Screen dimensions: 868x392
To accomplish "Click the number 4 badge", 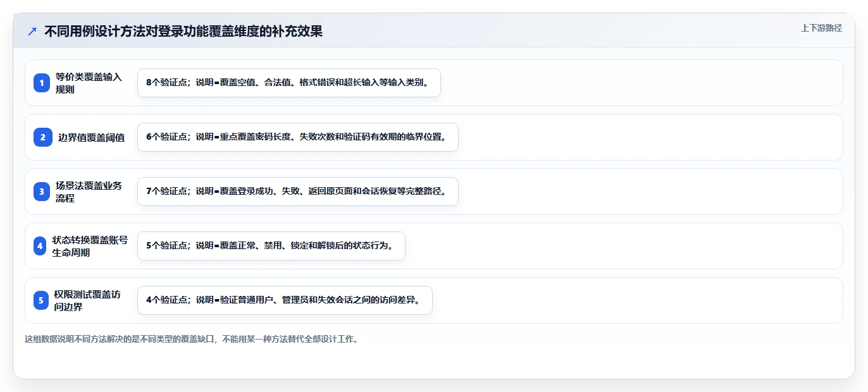I will coord(40,246).
